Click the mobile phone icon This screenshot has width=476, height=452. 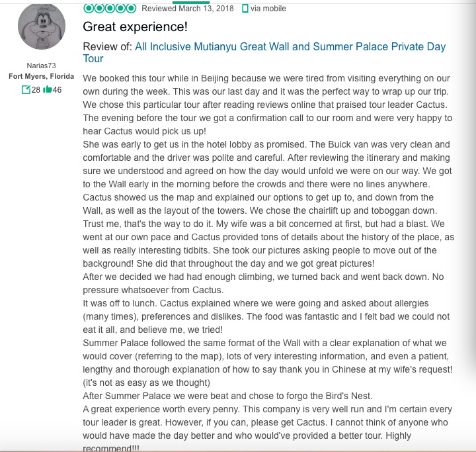click(x=245, y=9)
